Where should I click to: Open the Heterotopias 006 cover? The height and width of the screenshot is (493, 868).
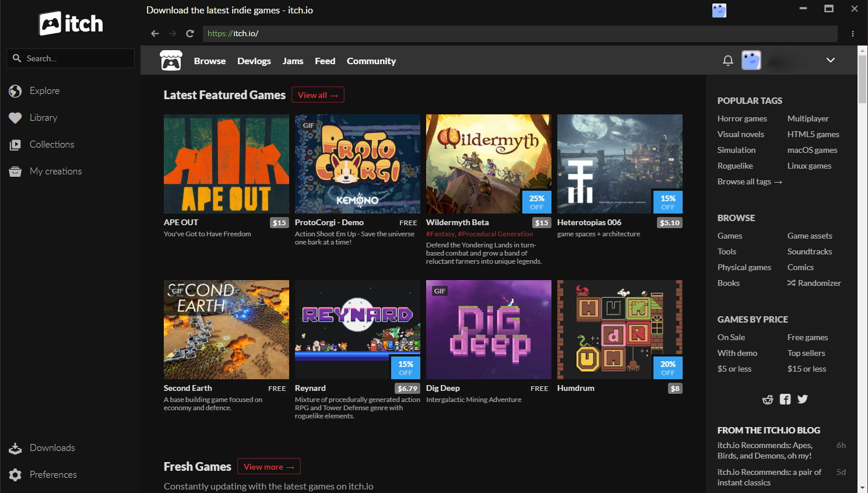coord(620,164)
